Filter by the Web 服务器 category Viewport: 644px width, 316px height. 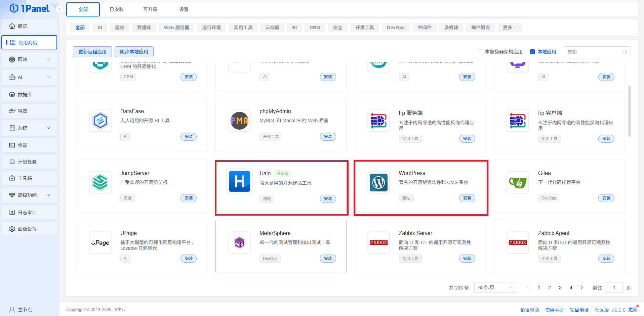(x=177, y=28)
